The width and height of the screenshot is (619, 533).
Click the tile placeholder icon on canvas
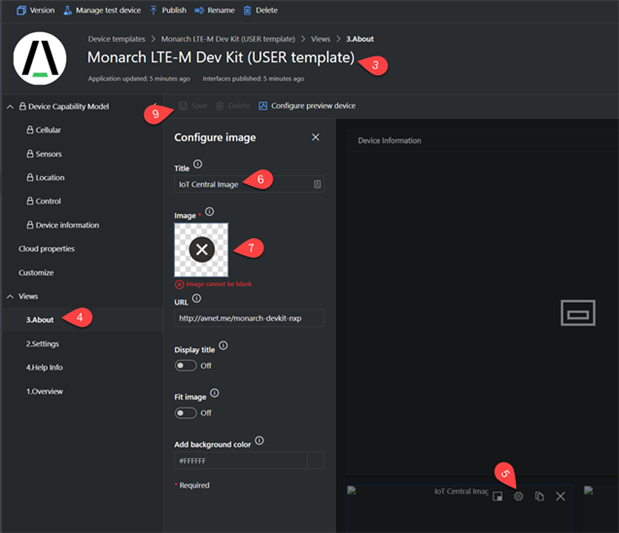click(578, 313)
